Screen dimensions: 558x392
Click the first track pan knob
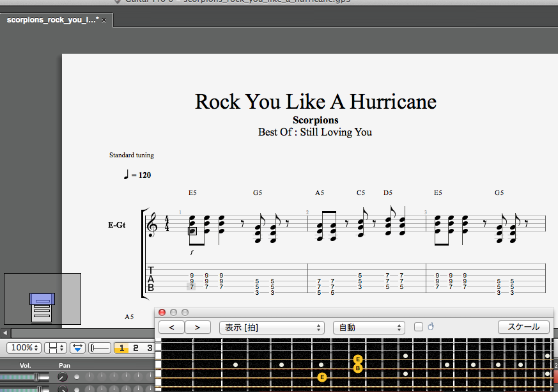[63, 377]
